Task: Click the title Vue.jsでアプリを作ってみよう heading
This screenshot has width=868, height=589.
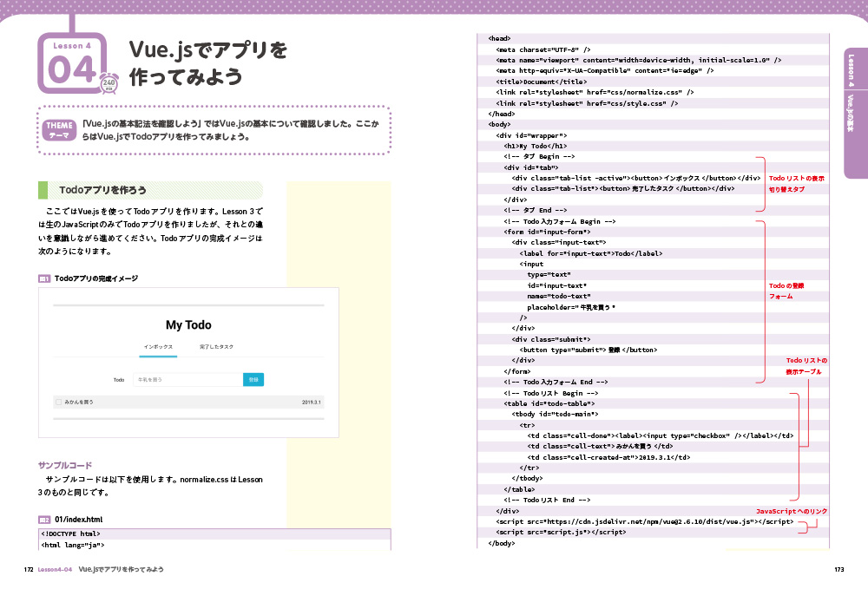Action: point(208,62)
